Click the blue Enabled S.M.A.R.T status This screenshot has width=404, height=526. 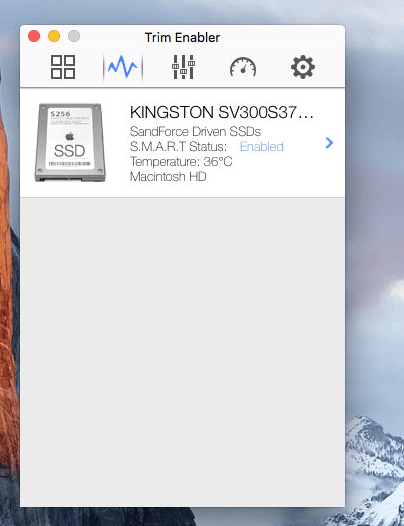262,147
